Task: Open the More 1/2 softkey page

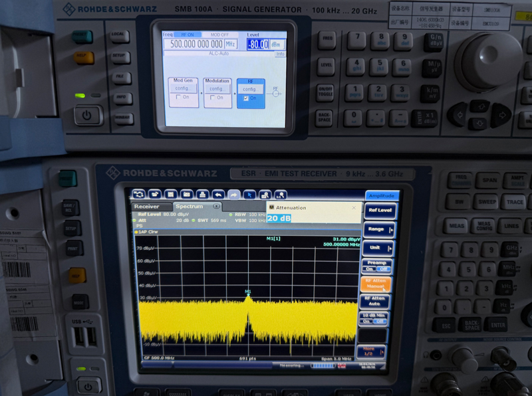Action: 371,351
